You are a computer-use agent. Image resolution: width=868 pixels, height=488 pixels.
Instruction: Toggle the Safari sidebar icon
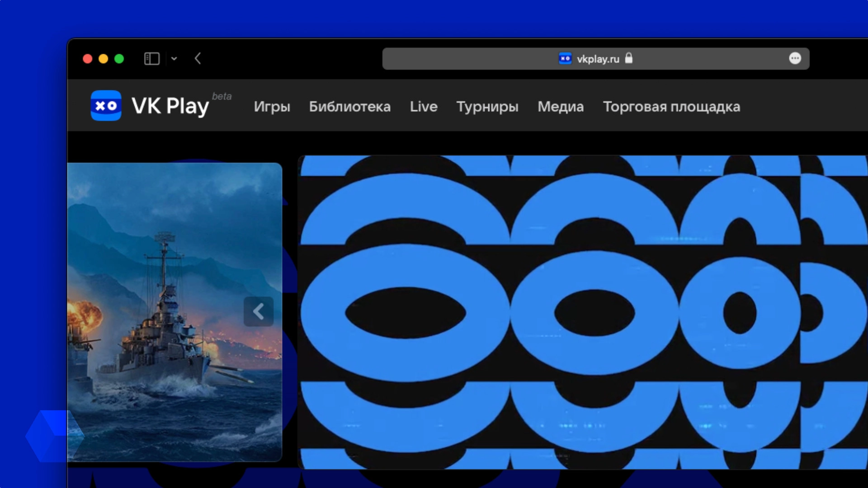(x=151, y=59)
